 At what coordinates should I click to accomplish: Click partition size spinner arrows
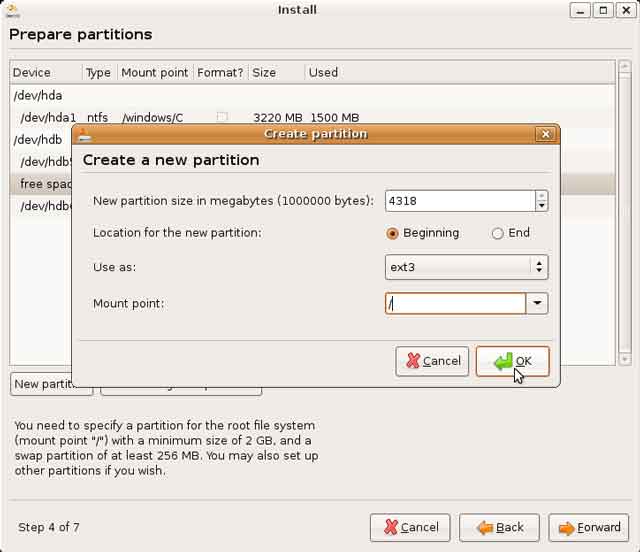(x=541, y=201)
